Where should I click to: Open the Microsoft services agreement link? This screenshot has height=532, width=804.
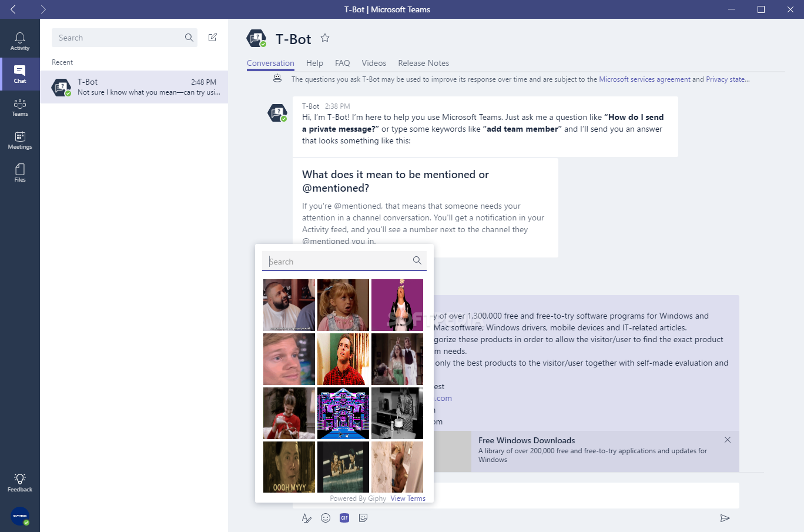pyautogui.click(x=645, y=79)
